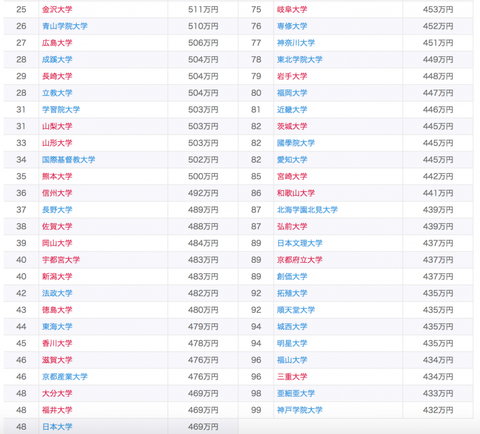
Task: Open the 金沢大学 link
Action: [57, 10]
